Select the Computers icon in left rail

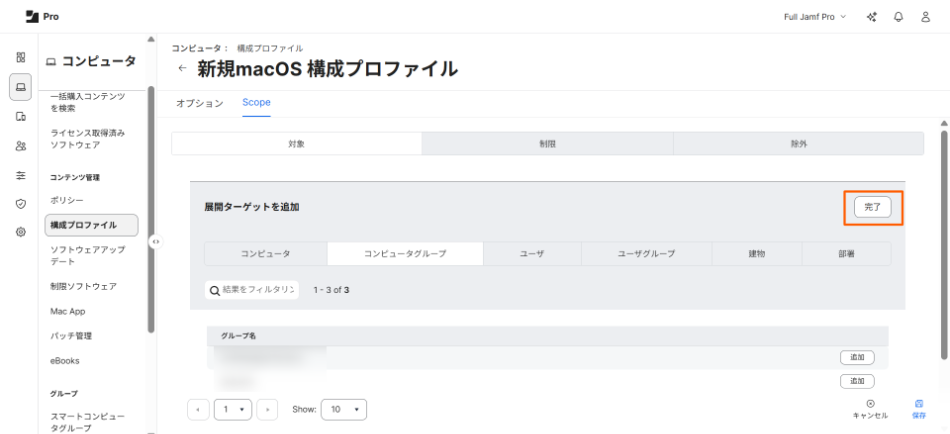(20, 87)
